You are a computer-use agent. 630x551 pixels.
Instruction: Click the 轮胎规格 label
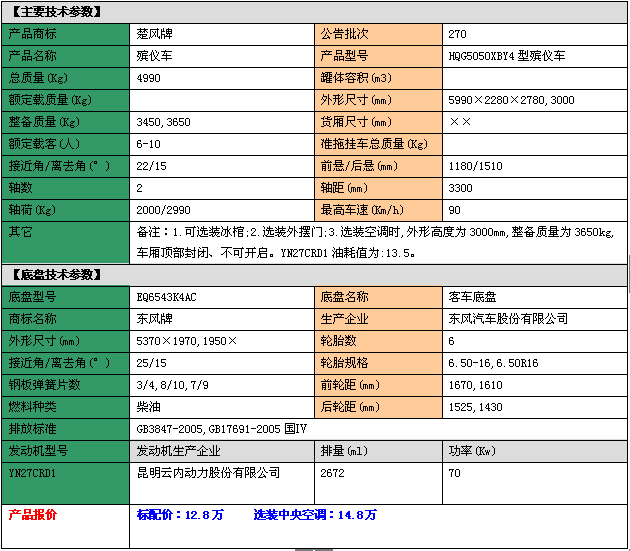coord(344,363)
